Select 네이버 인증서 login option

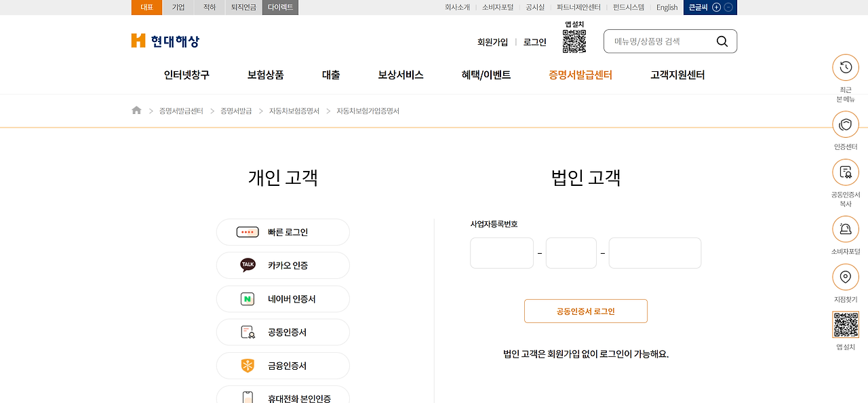click(283, 299)
